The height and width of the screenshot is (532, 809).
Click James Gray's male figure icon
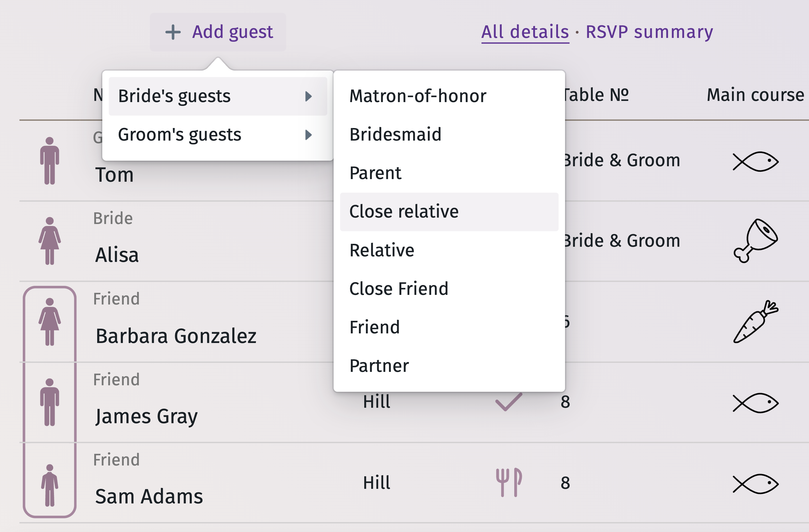[x=50, y=402]
